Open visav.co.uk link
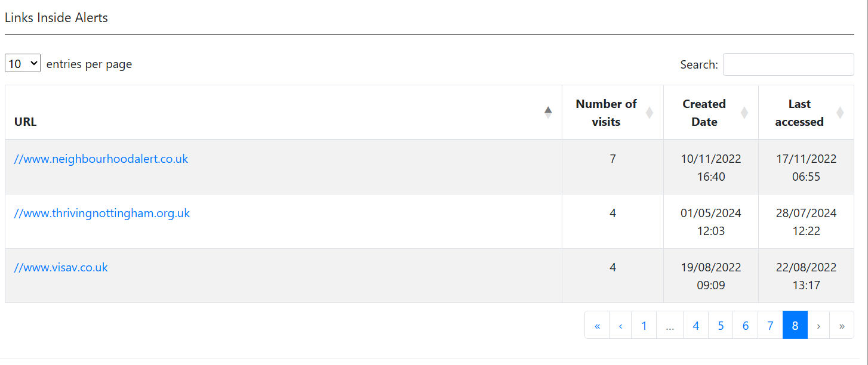868x365 pixels. (61, 267)
